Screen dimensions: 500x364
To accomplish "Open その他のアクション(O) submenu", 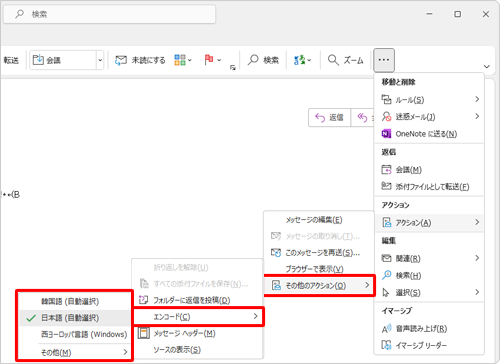I will point(319,285).
